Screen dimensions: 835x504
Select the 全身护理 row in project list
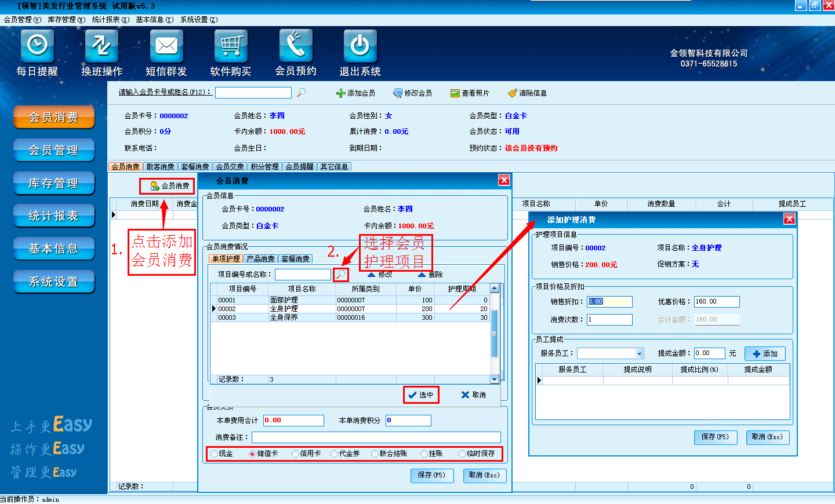(x=302, y=309)
